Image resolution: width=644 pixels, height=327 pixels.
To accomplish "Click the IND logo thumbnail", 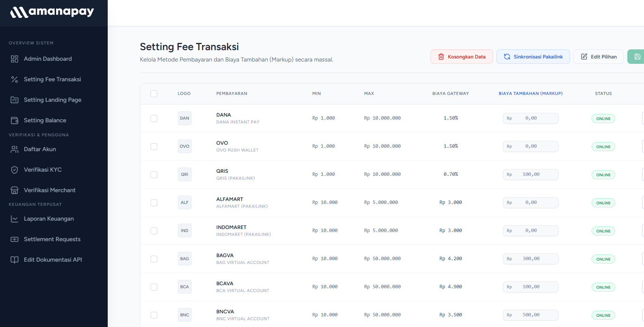I will pos(184,231).
